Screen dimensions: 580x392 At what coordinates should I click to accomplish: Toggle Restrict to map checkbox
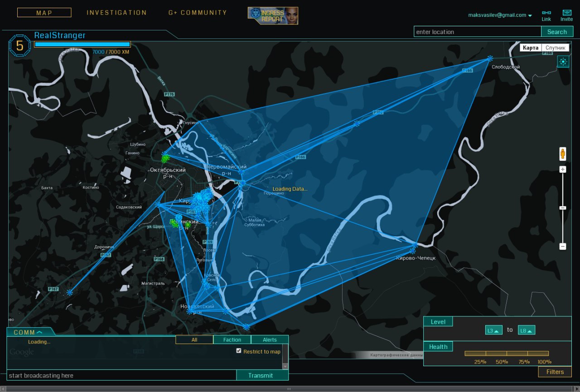tap(239, 351)
